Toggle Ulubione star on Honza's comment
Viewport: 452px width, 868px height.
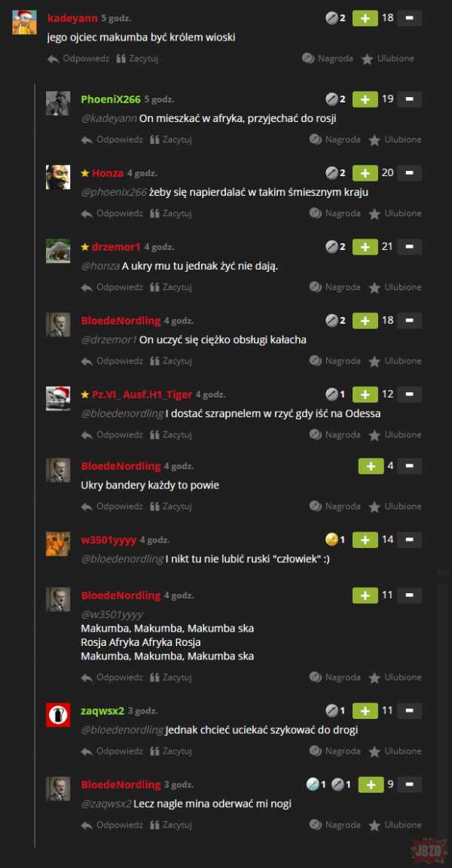(395, 213)
